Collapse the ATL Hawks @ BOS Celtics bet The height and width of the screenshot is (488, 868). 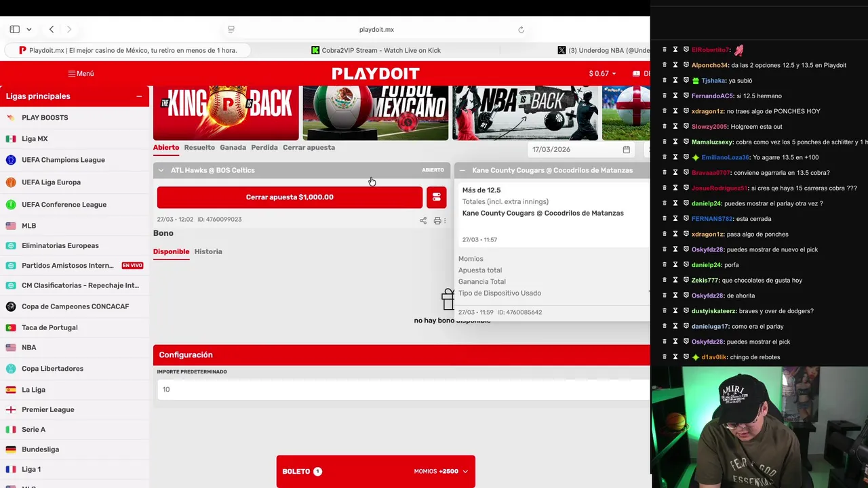click(161, 170)
